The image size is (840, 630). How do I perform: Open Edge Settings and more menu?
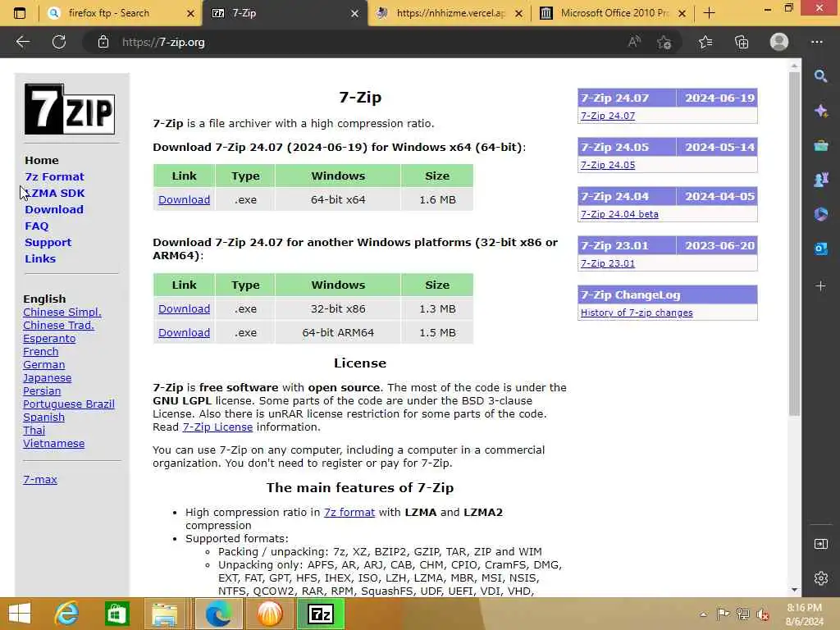(816, 42)
